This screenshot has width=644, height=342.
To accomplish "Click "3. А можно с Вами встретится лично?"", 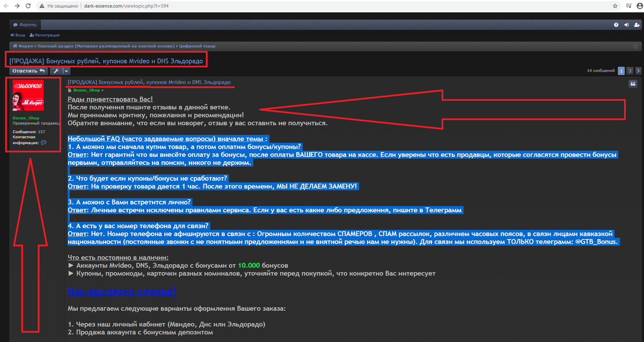I will pyautogui.click(x=129, y=202).
